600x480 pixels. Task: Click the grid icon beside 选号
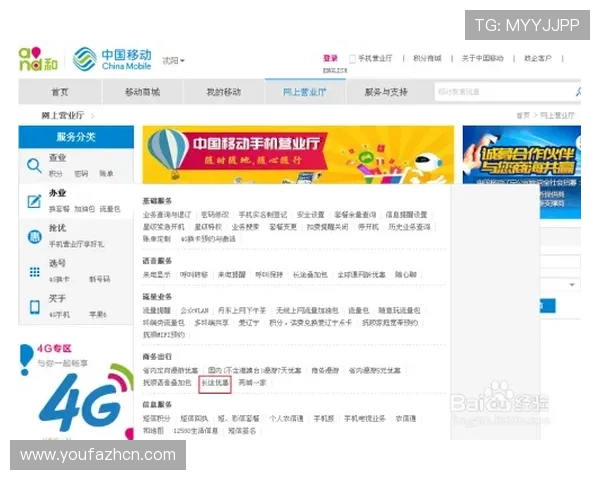coord(34,272)
